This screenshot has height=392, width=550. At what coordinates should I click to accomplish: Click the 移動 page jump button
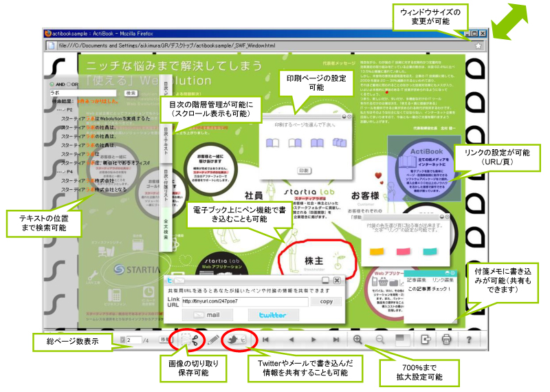click(x=165, y=340)
